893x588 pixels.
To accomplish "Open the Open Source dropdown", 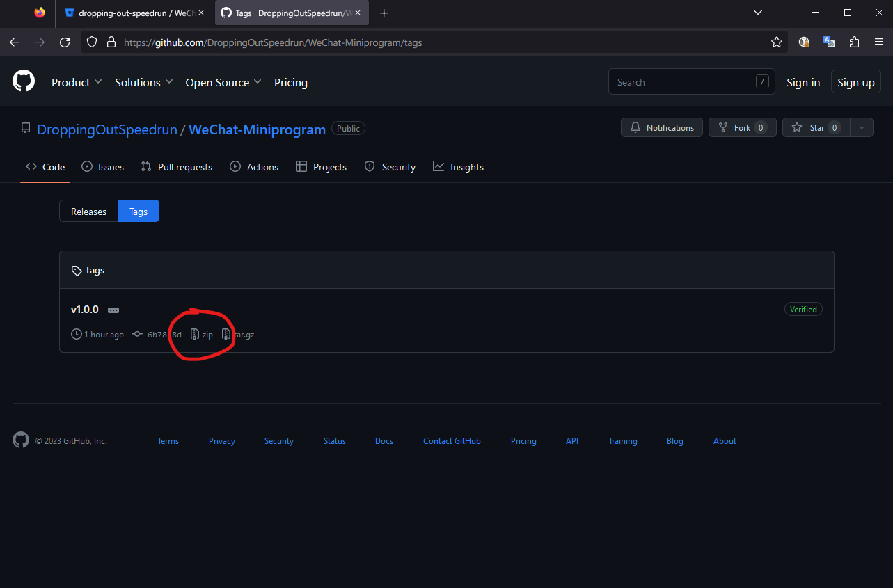I will (x=223, y=82).
